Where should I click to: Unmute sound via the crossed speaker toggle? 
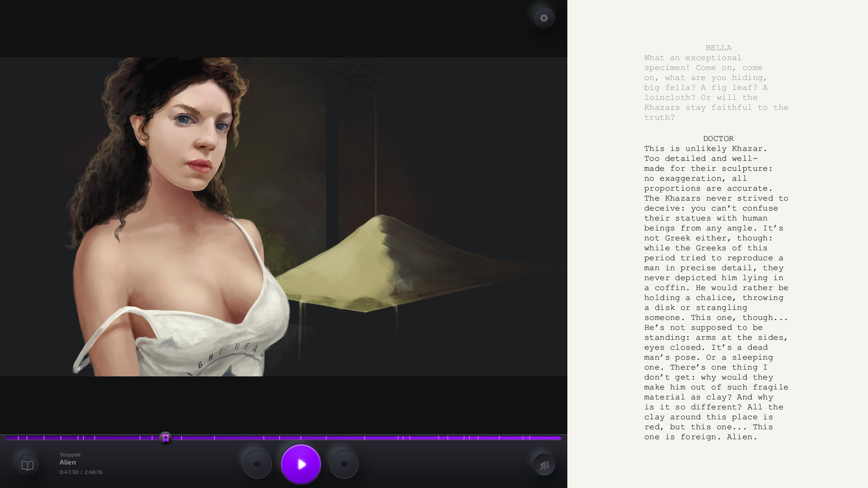[x=544, y=464]
